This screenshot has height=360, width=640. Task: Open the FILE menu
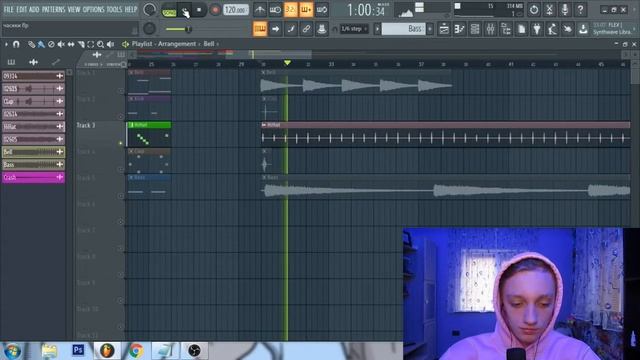click(8, 9)
